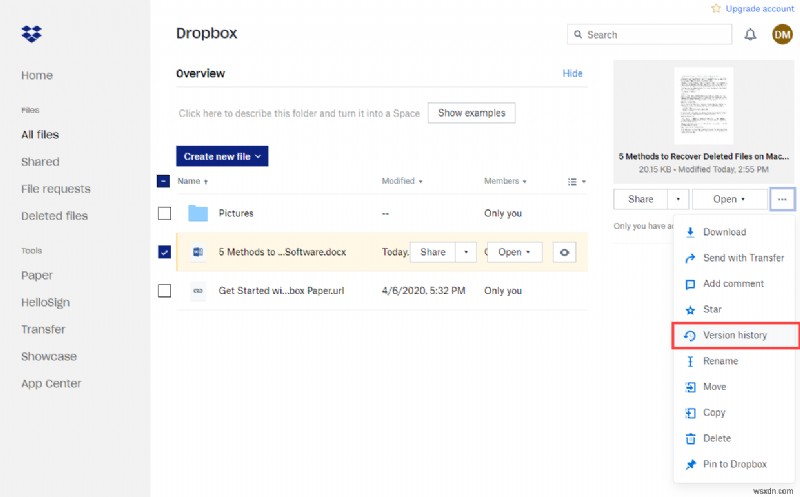Open Transfer tool in sidebar

43,330
